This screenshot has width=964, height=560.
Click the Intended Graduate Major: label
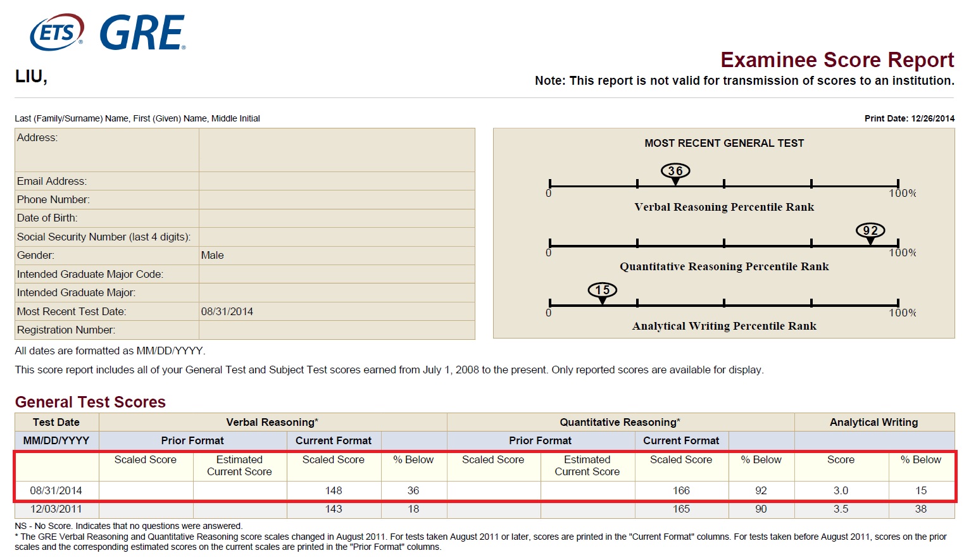76,292
